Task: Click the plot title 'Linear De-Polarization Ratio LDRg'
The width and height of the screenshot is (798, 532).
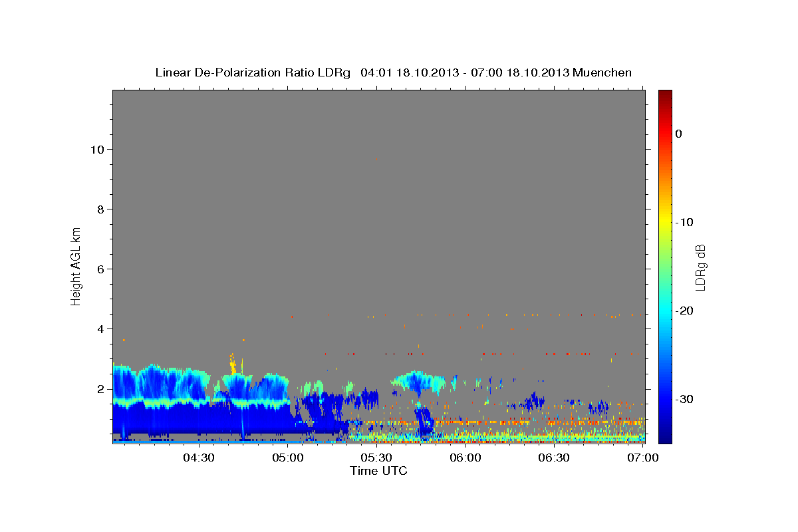Action: pos(252,72)
